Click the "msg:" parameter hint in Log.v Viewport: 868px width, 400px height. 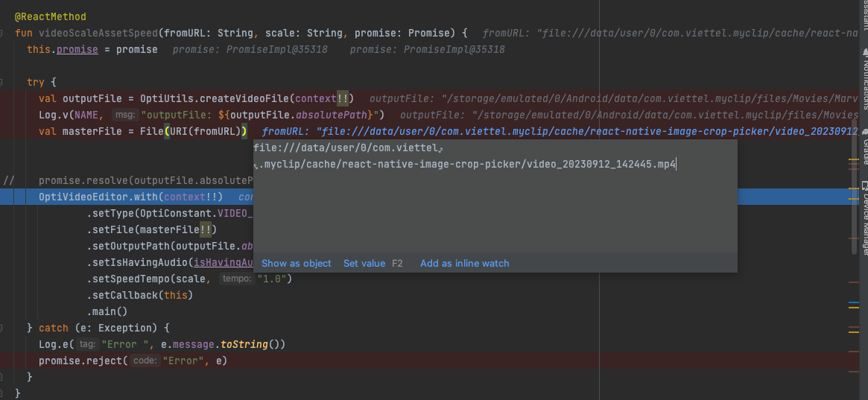[124, 115]
